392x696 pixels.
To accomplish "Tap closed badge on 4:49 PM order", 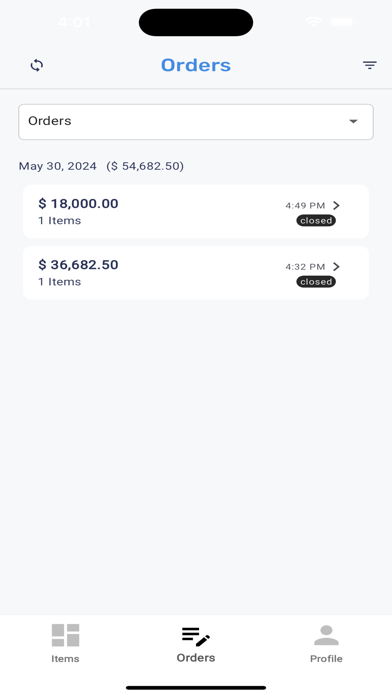I will coord(316,221).
